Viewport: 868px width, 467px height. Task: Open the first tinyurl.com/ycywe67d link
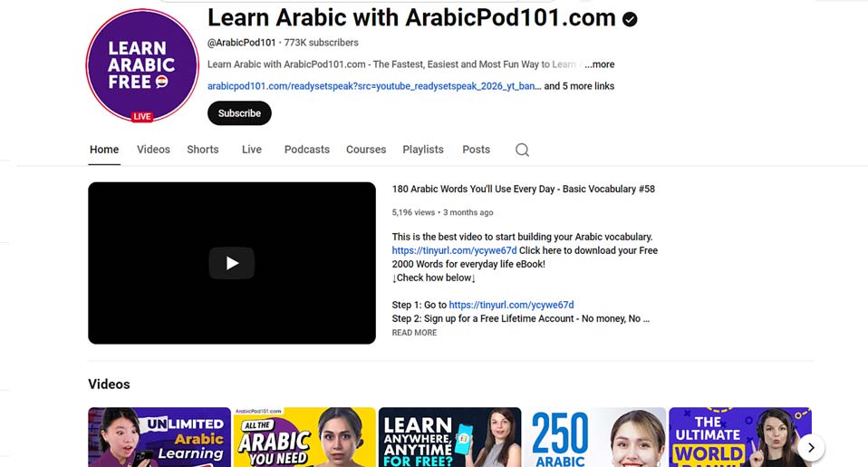point(455,250)
